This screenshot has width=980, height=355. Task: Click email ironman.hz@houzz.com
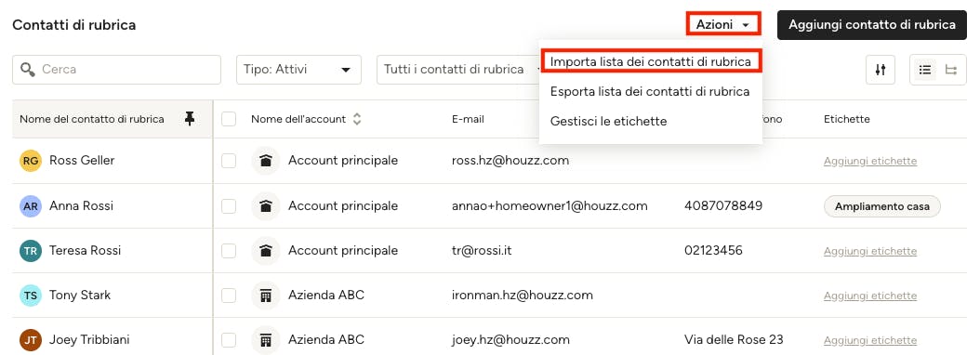point(523,295)
